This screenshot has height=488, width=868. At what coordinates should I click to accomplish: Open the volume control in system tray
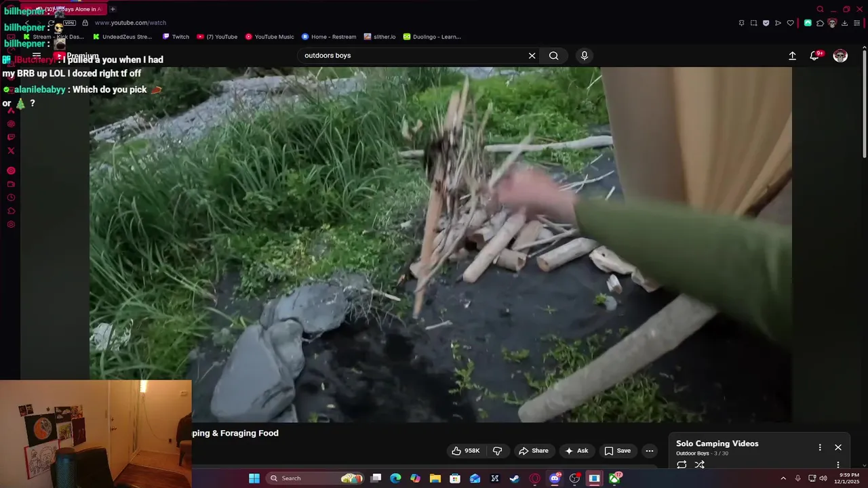click(823, 479)
